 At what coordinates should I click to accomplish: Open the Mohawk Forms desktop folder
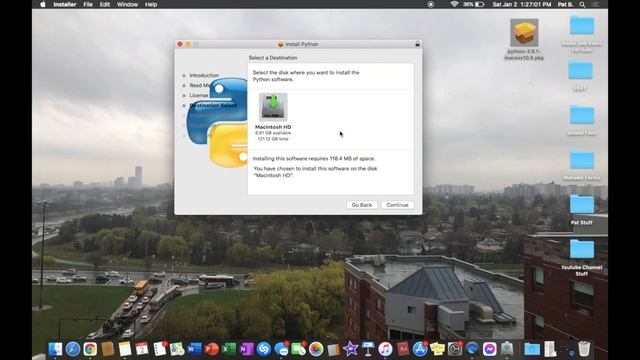(x=582, y=160)
